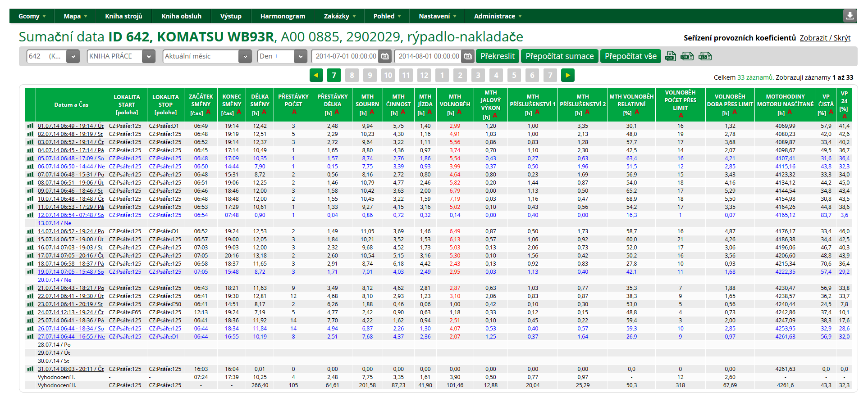This screenshot has height=402, width=868.
Task: Expand the Mapa menu
Action: [76, 16]
